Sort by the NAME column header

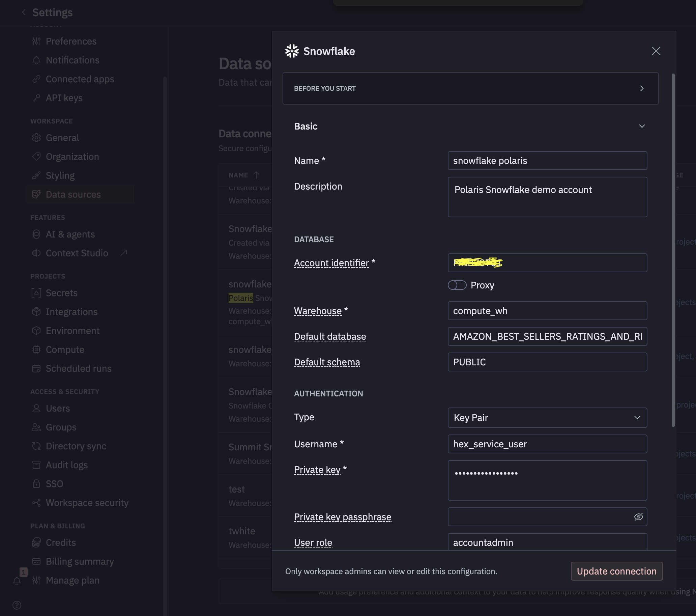(244, 175)
